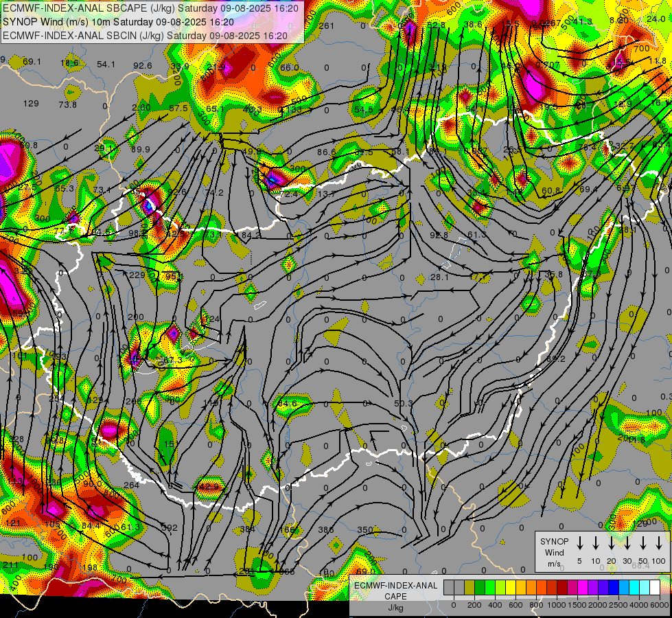
Task: Click the map value '18.6'
Action: point(69,63)
